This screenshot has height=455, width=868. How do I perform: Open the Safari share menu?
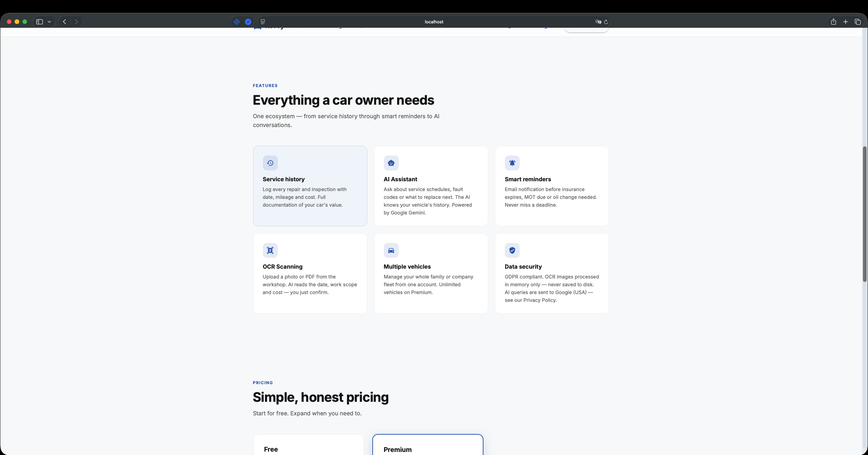pyautogui.click(x=833, y=22)
